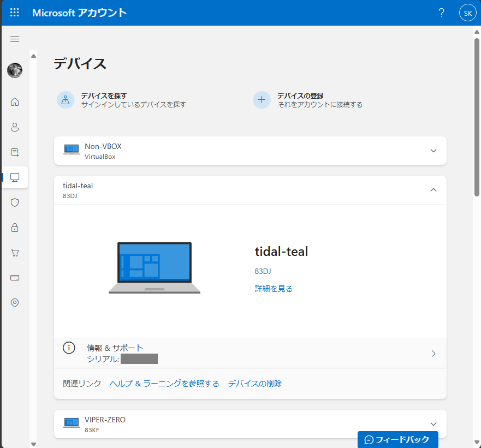Open the フィードバック button

coord(397,440)
